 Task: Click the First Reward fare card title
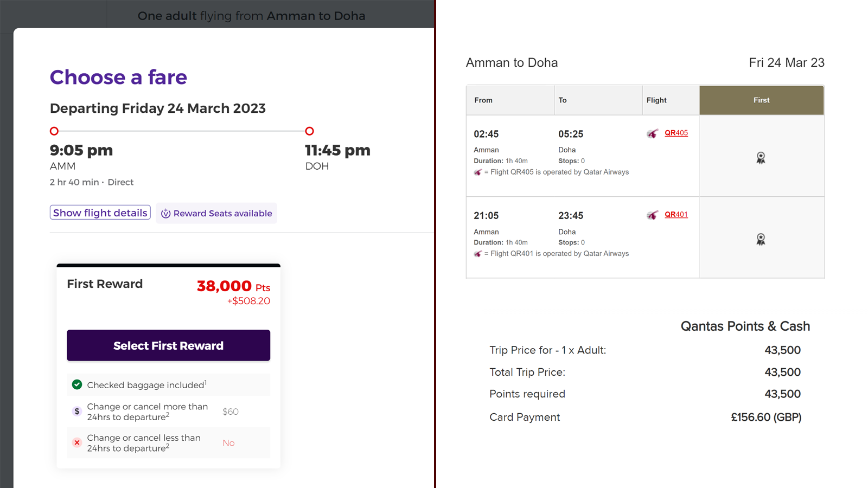coord(105,284)
